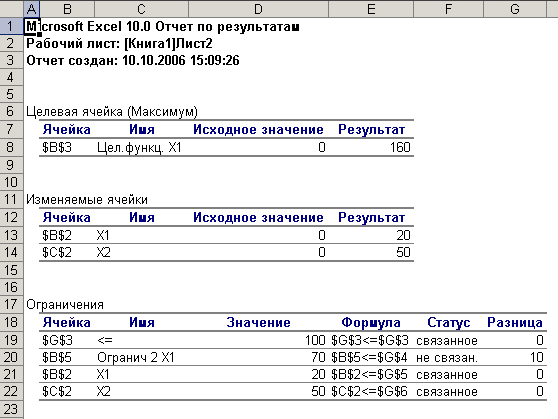Click 'Изменяемые ячейки' heading
Viewport: 558px width, 419px height.
click(87, 200)
